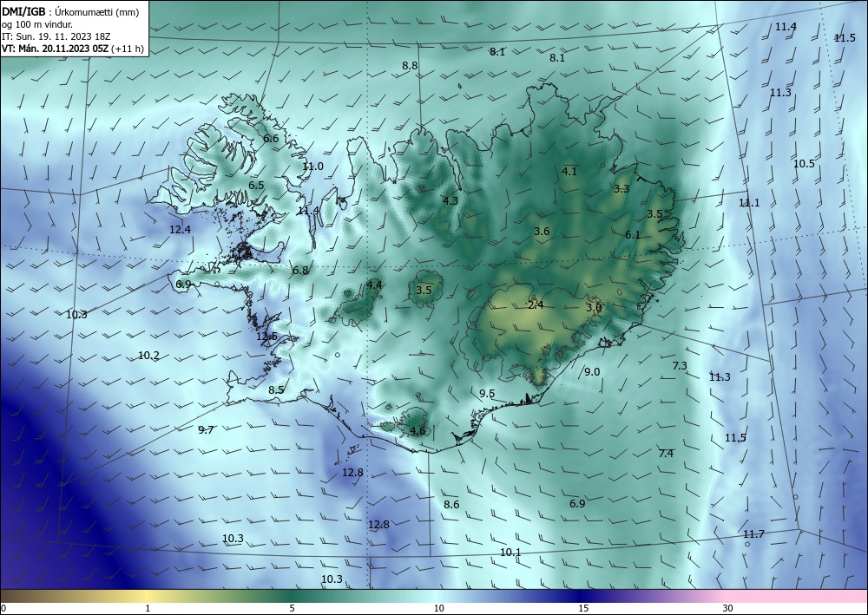This screenshot has height=615, width=868.
Task: Click the color scale label "1"
Action: coord(148,609)
